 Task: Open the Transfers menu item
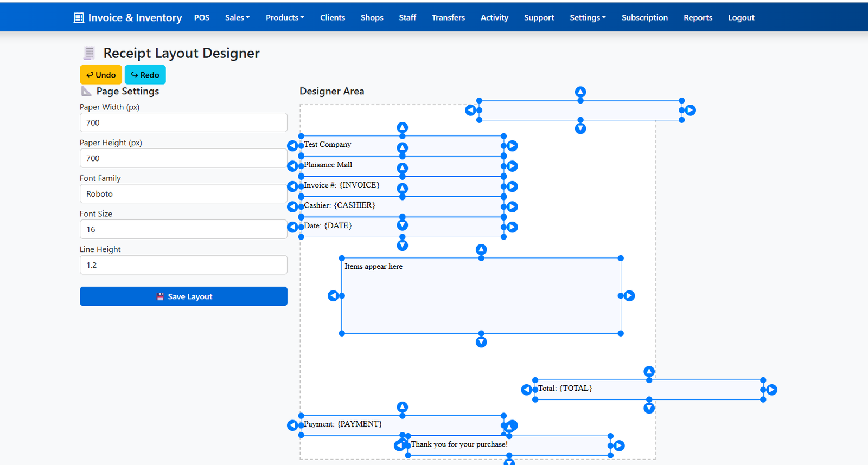click(448, 17)
